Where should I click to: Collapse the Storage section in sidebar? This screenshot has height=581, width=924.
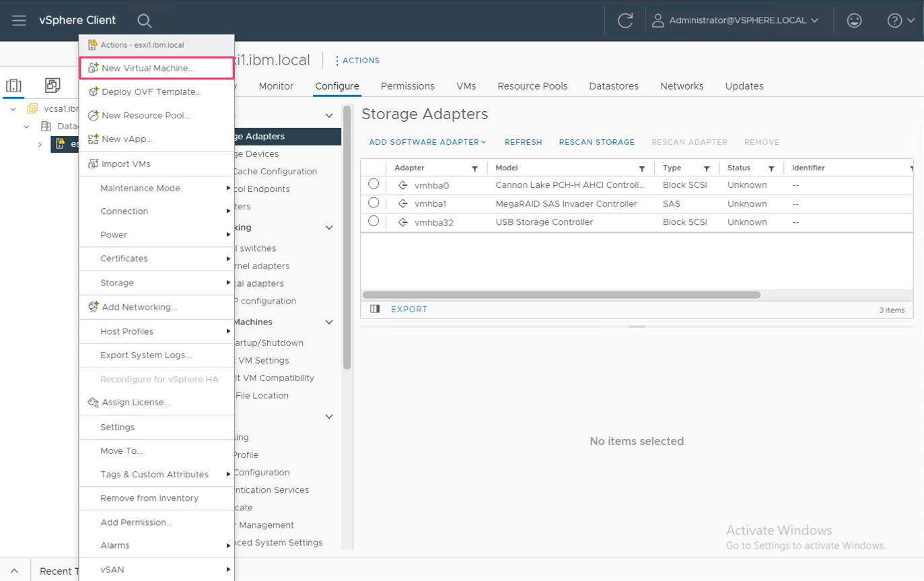pyautogui.click(x=329, y=116)
